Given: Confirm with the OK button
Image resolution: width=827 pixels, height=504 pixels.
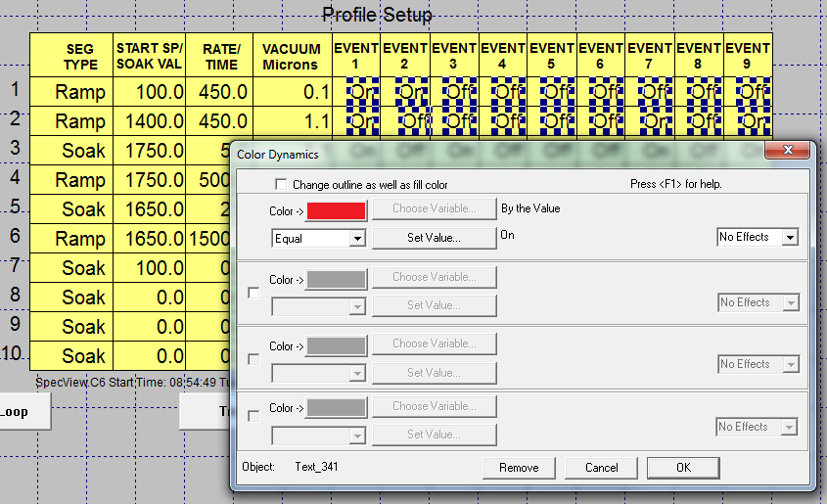Looking at the screenshot, I should (x=683, y=468).
